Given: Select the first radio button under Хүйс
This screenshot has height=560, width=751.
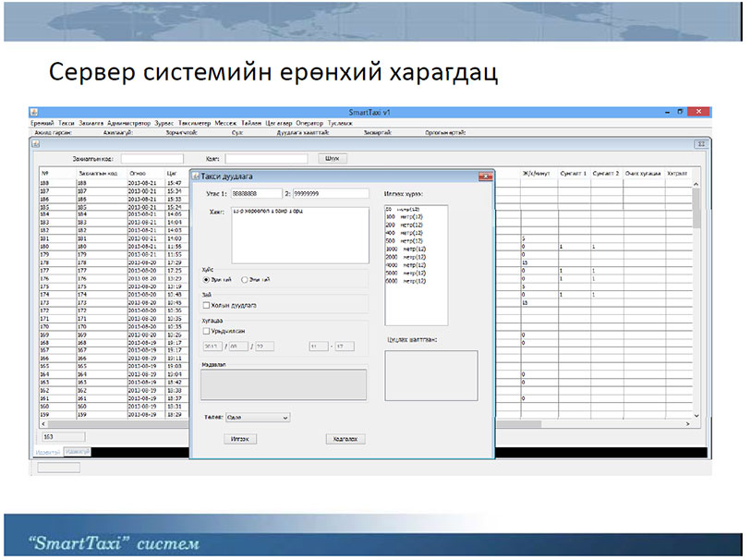Looking at the screenshot, I should (205, 278).
